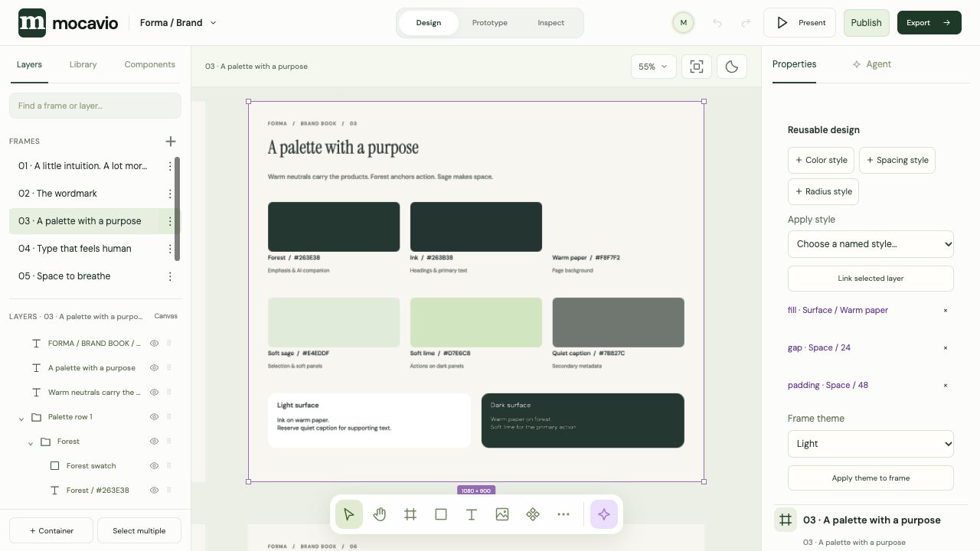Hide the Palette row 1 layer
Viewport: 980px width, 551px height.
tap(154, 417)
